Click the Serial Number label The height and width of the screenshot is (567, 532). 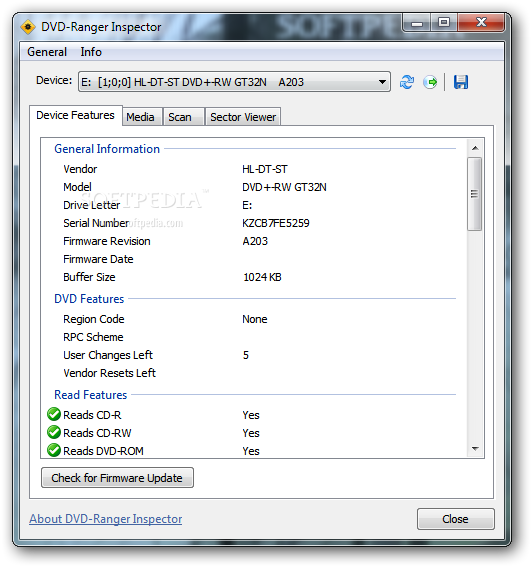pyautogui.click(x=96, y=223)
